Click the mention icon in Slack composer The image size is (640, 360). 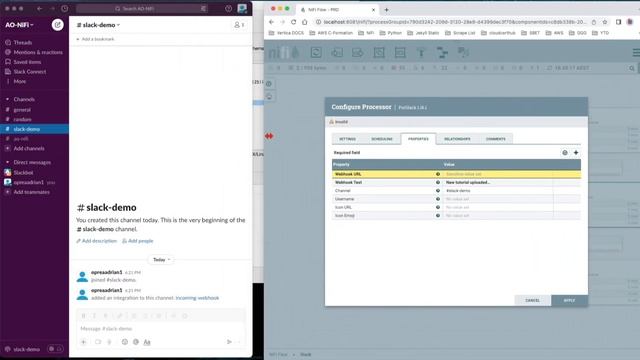tap(136, 342)
